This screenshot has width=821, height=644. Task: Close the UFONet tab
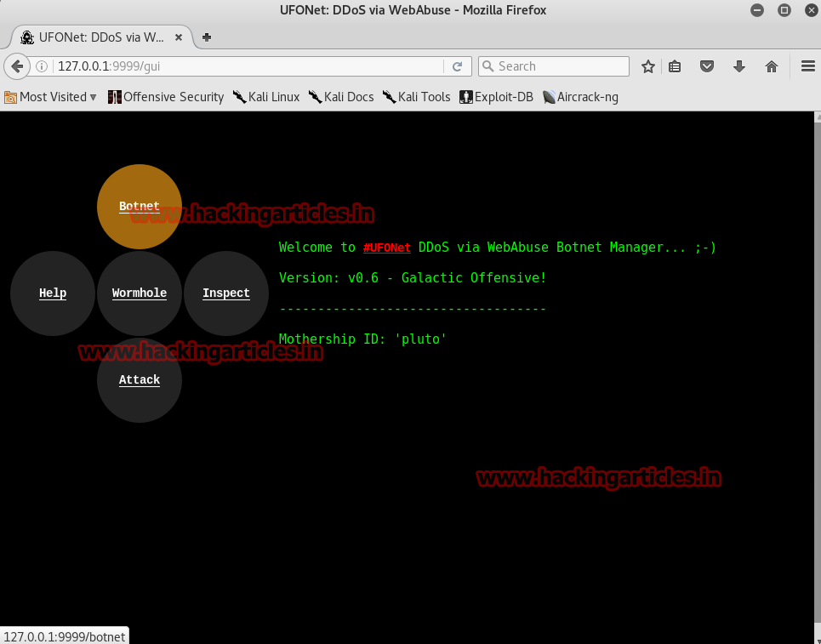point(179,37)
